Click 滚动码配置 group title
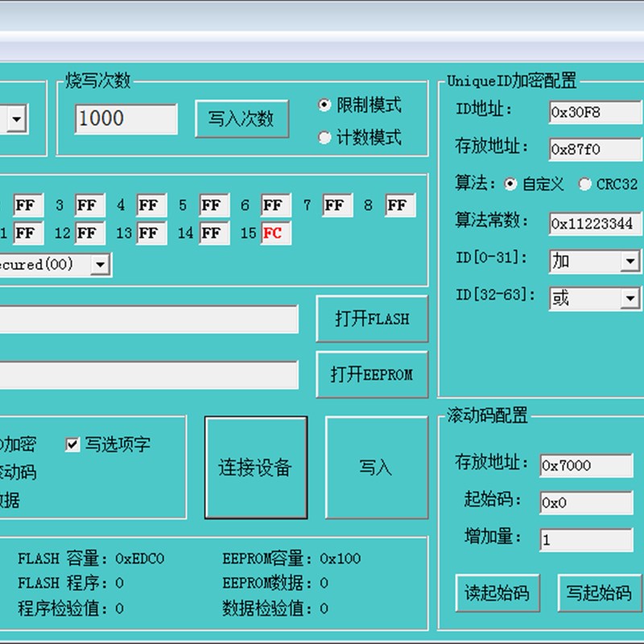 [488, 415]
